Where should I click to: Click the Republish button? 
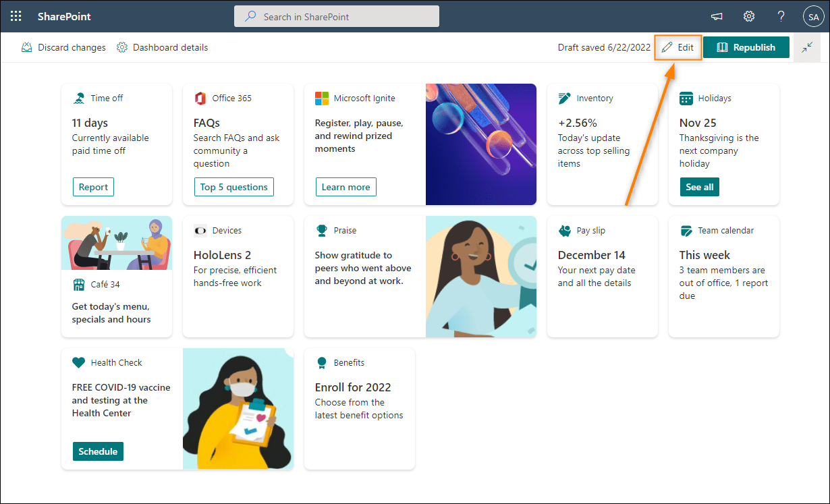(x=746, y=47)
